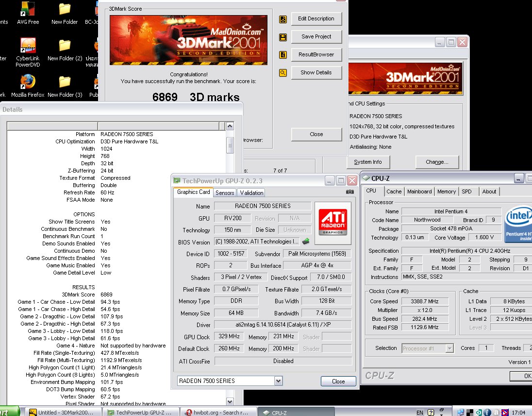Minimize the GPU-Z window

tap(330, 181)
